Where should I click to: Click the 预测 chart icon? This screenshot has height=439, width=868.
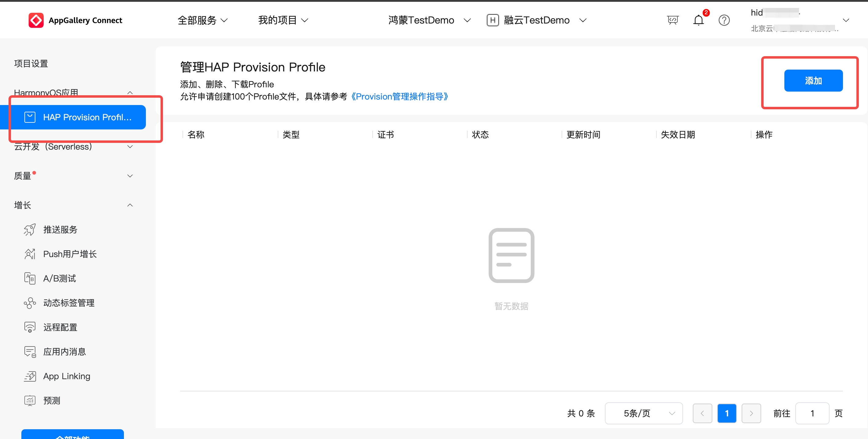click(30, 400)
